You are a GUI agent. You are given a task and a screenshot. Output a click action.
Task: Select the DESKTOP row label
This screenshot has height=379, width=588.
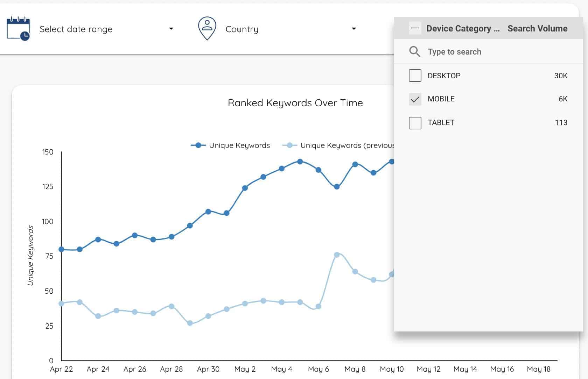[444, 76]
